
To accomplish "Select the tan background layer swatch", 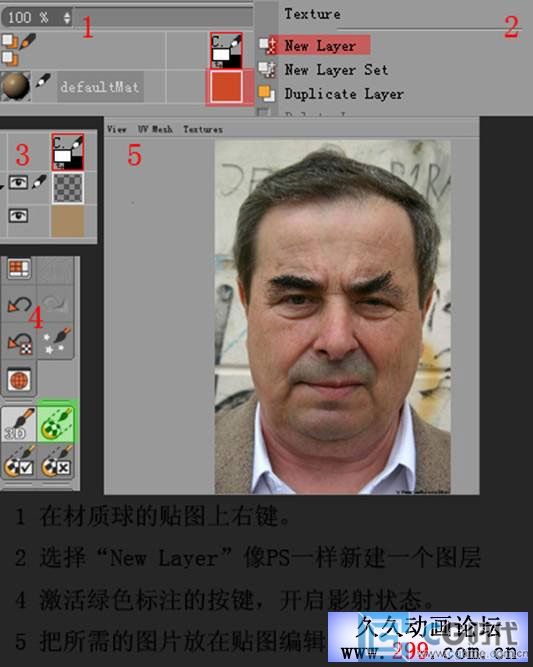I will tap(68, 221).
